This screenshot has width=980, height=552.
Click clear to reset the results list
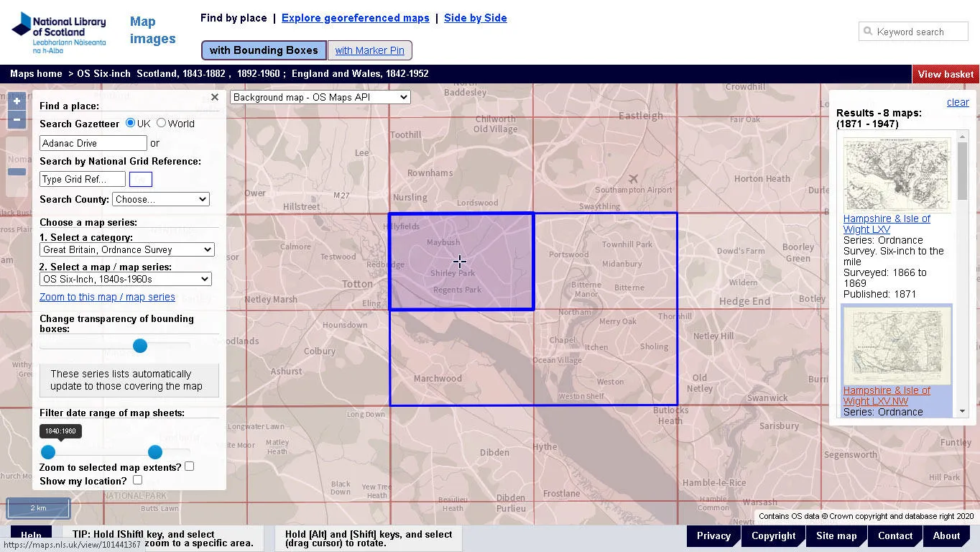click(x=958, y=102)
